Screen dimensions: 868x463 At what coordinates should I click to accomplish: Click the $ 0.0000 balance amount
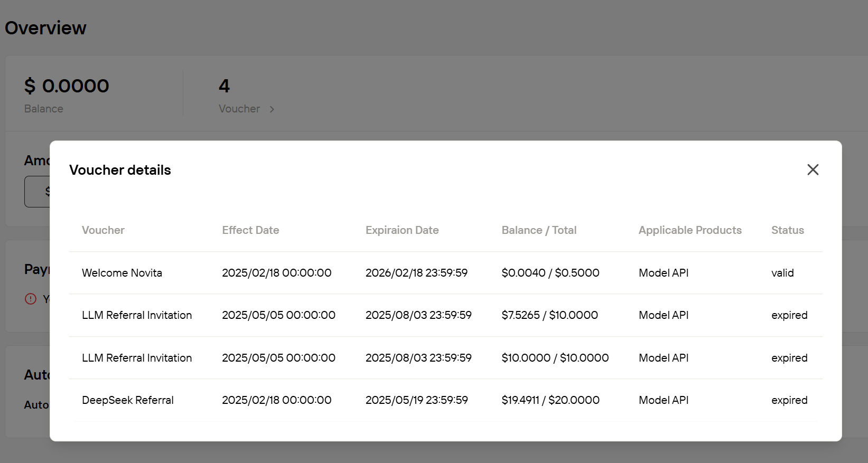[67, 86]
